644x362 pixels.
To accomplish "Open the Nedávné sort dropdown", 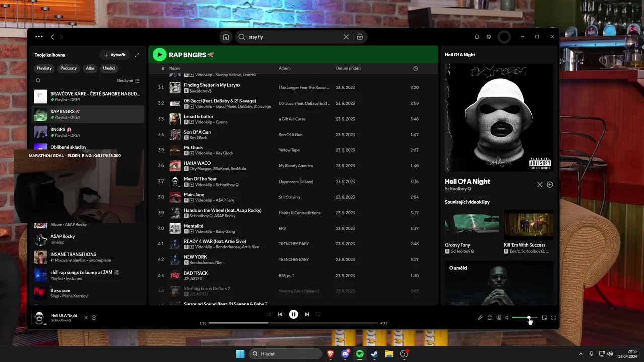I will pyautogui.click(x=128, y=80).
